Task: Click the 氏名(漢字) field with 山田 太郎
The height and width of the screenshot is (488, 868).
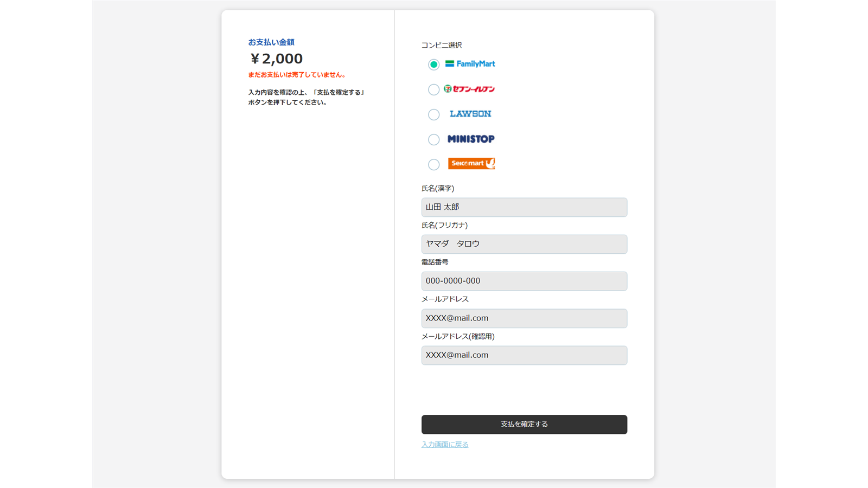Action: [x=524, y=207]
